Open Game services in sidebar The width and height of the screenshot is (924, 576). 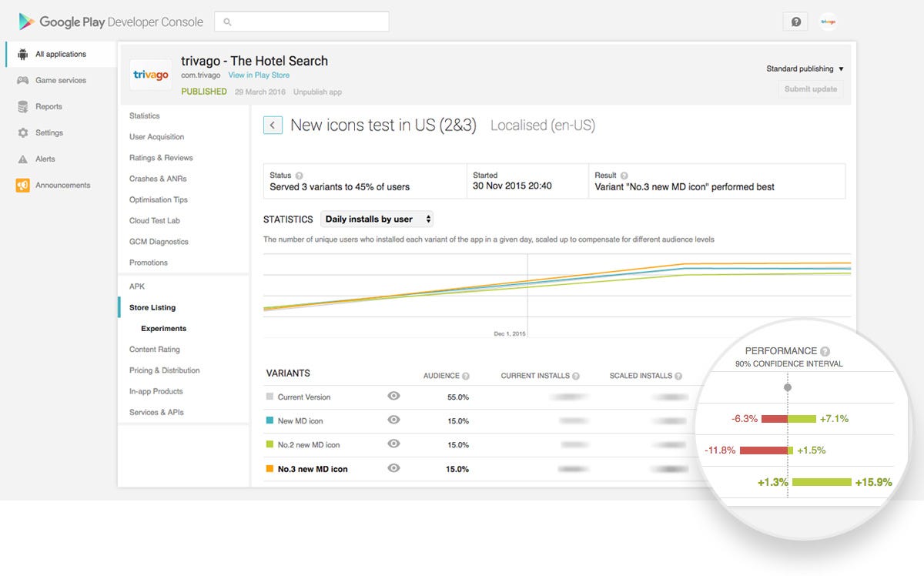point(60,80)
